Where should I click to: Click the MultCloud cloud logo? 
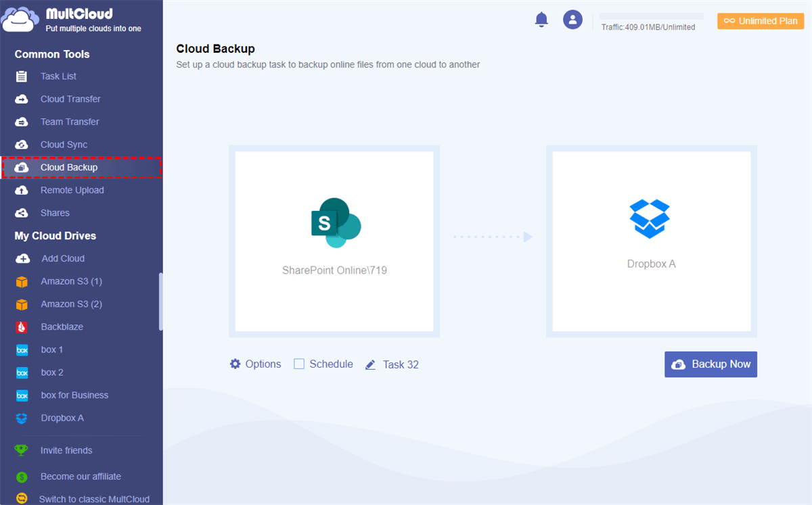(20, 20)
